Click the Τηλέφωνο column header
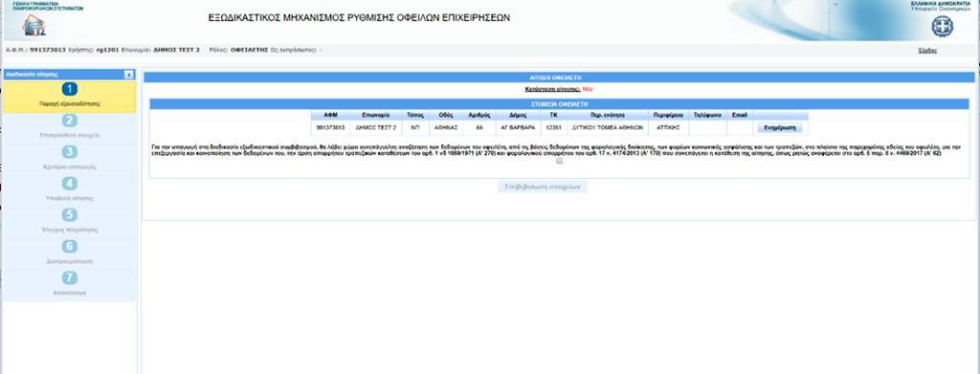Image resolution: width=980 pixels, height=374 pixels. coord(707,116)
